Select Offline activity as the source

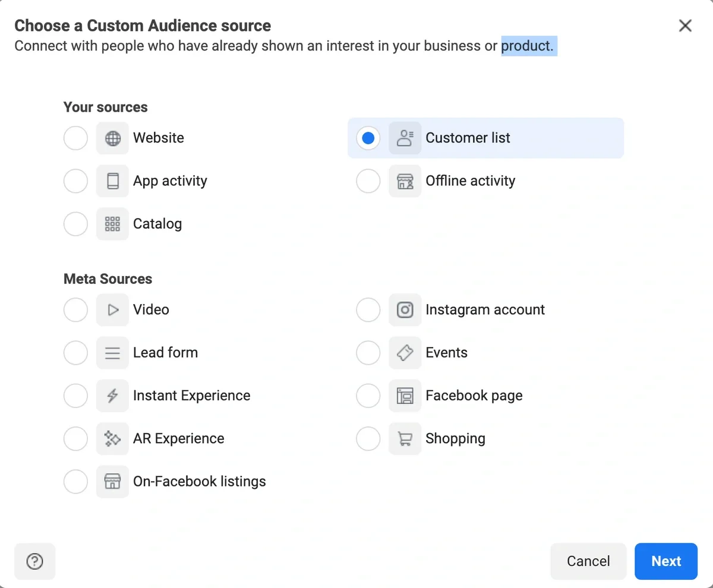tap(368, 181)
